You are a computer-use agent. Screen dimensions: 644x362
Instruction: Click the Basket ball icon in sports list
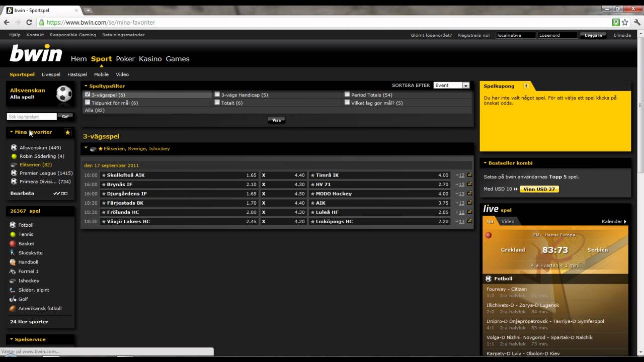click(x=13, y=243)
